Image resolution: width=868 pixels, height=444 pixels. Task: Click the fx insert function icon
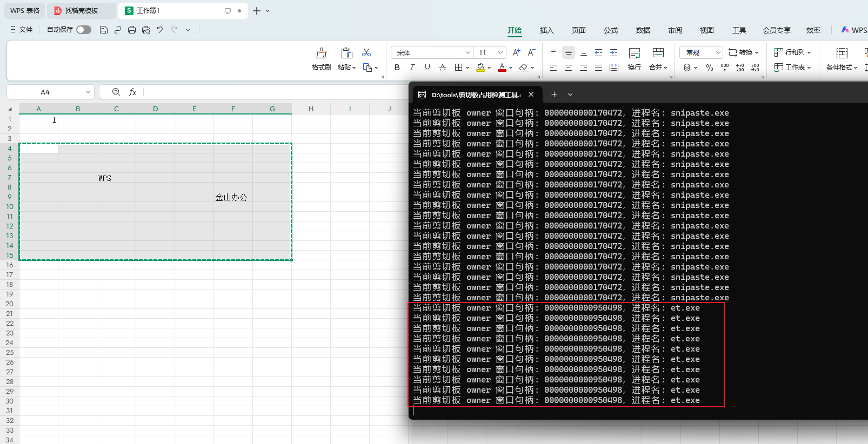click(x=132, y=92)
